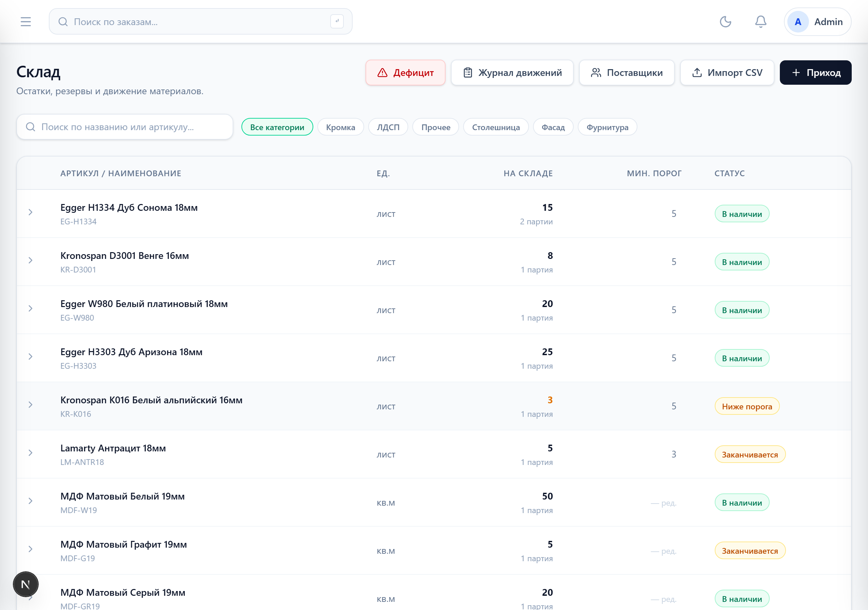Screen dimensions: 868x610
Task: Click the Ниже порога status badge
Action: (747, 406)
